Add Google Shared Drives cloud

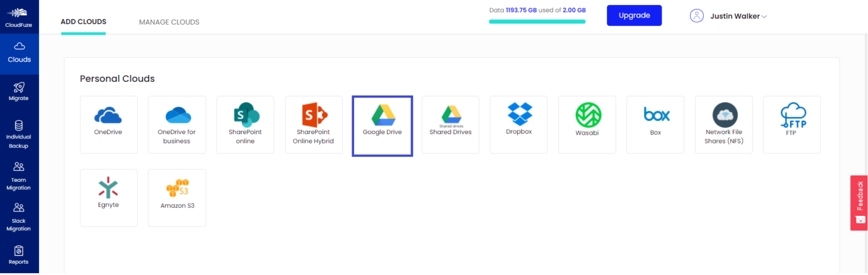coord(450,125)
